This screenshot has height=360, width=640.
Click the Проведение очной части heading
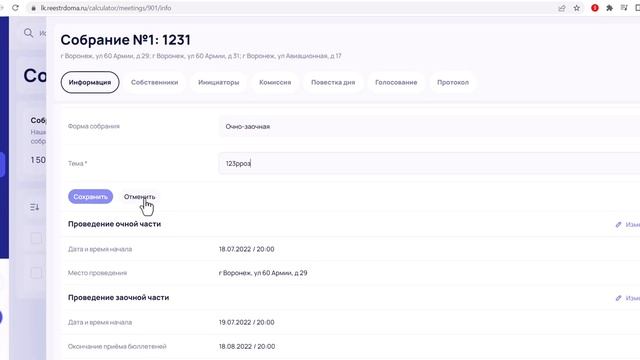tap(114, 224)
